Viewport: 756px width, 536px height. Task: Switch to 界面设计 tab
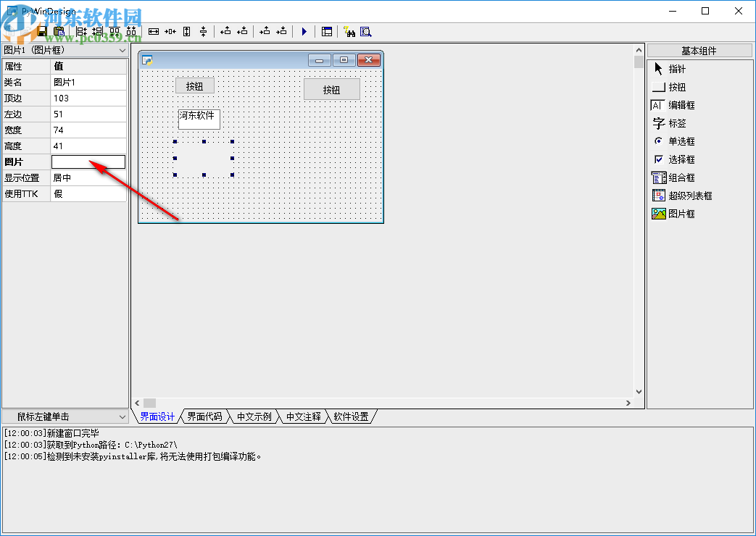tap(157, 416)
